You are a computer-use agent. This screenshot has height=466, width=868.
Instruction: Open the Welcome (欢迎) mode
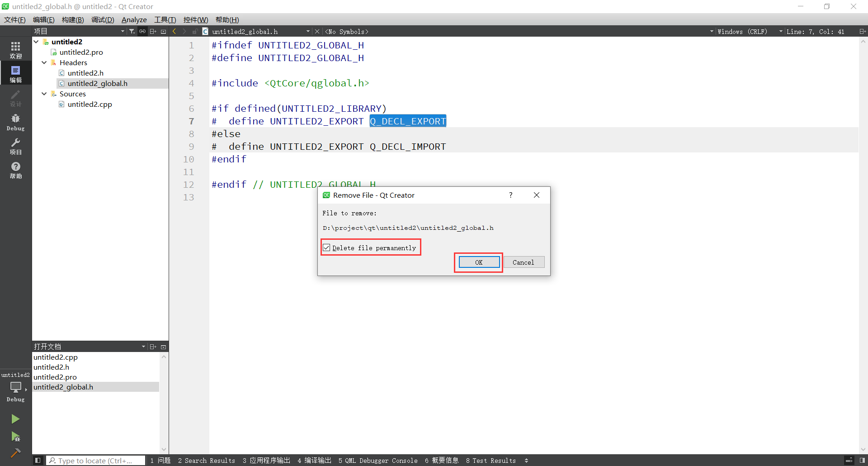coord(16,50)
